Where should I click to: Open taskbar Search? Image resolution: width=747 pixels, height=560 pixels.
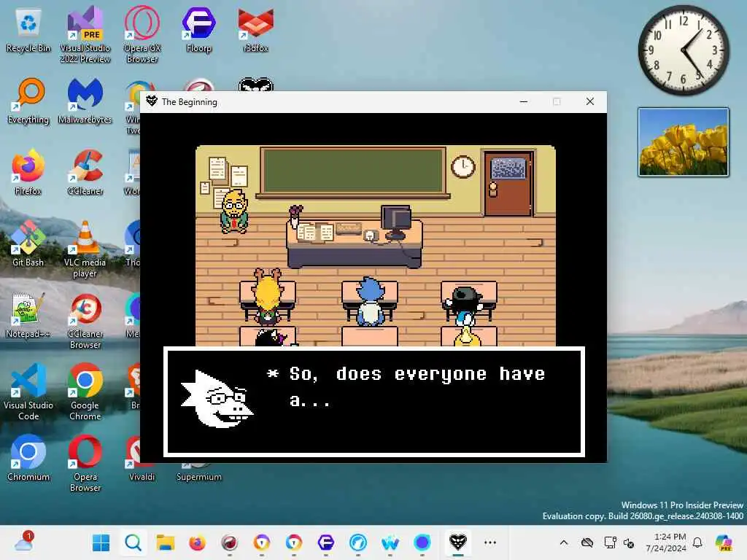pos(133,542)
